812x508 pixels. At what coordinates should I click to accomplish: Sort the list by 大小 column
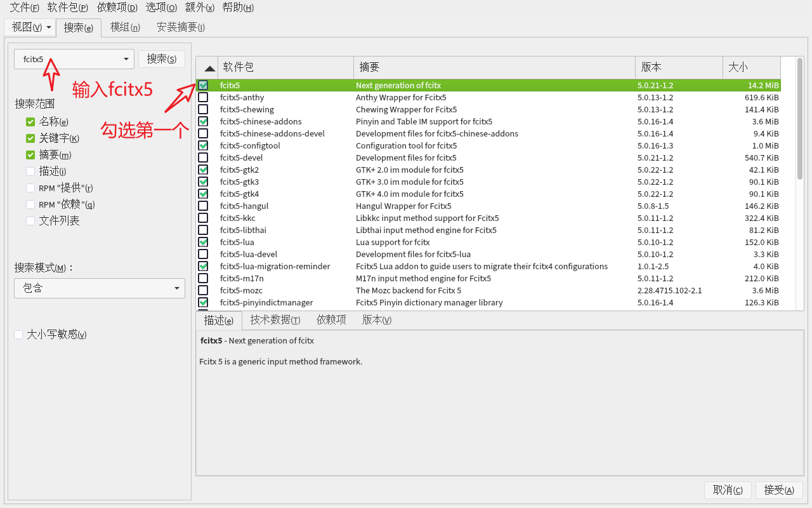click(x=752, y=67)
